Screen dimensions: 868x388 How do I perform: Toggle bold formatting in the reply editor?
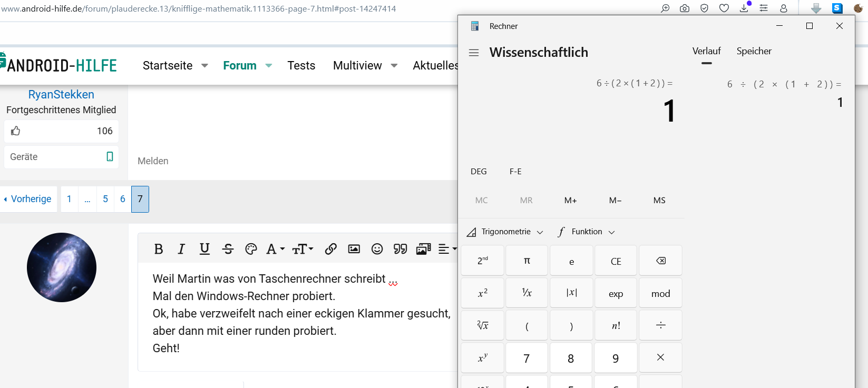pos(158,249)
